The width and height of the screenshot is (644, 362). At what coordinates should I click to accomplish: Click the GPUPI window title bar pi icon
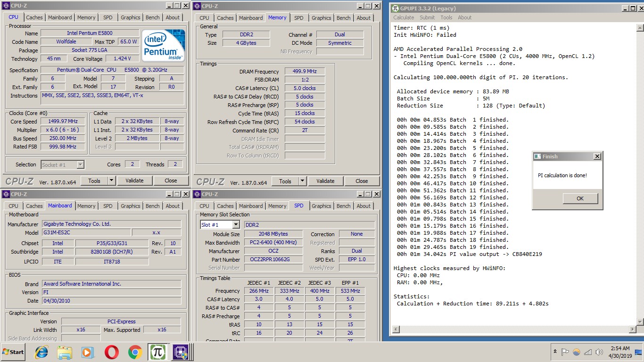pyautogui.click(x=395, y=8)
